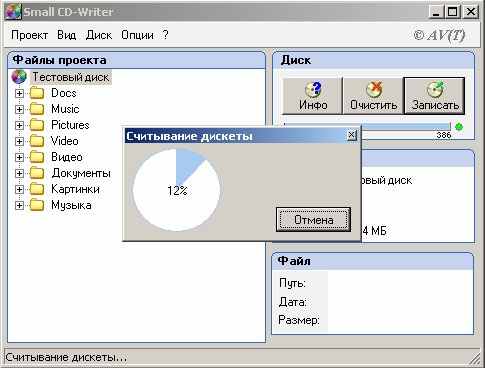
Task: Select the Картинки folder name
Action: [x=75, y=189]
